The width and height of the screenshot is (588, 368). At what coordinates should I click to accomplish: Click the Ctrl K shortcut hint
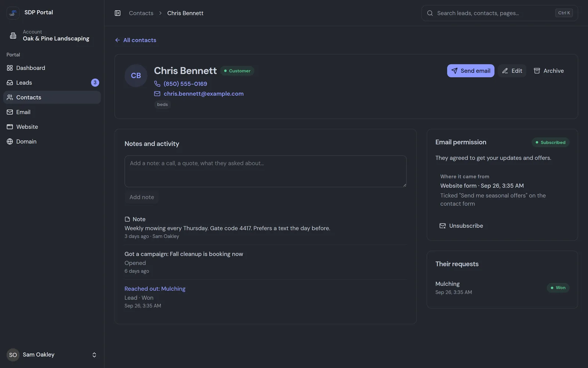coord(564,13)
